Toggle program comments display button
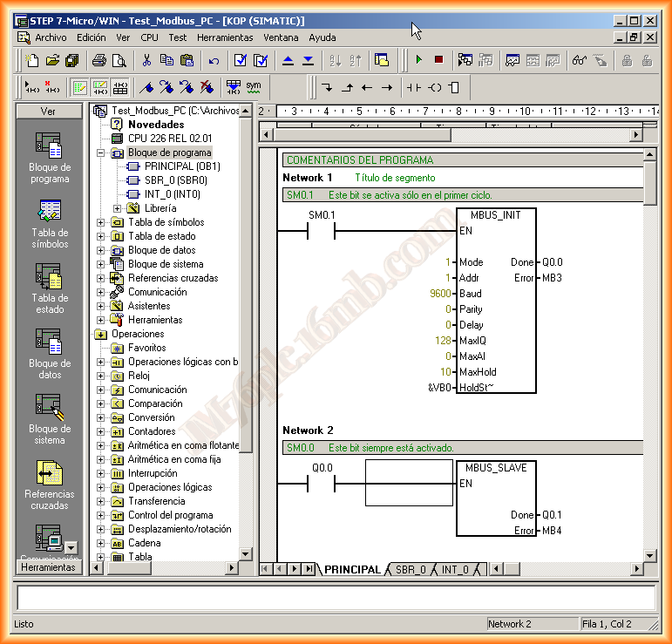This screenshot has height=644, width=672. 79,87
